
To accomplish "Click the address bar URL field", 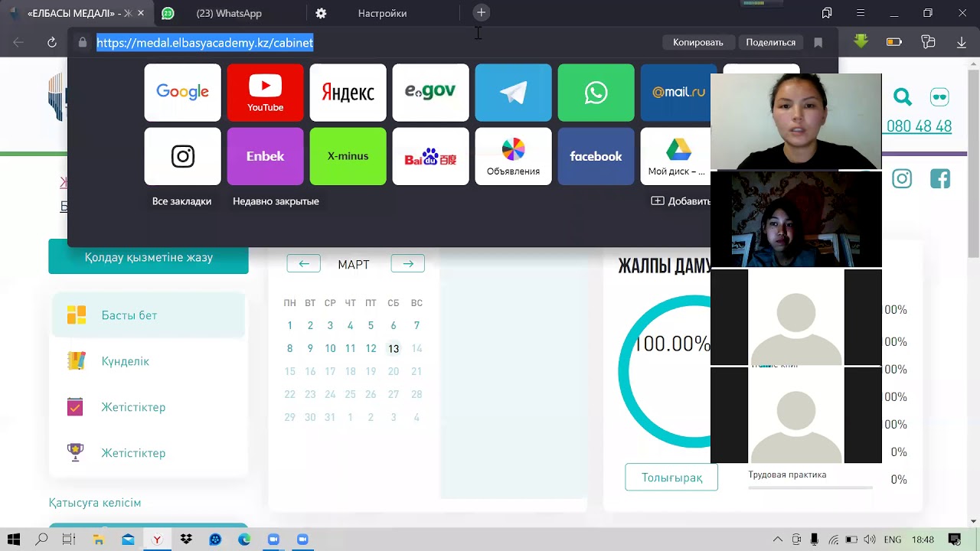I will click(367, 43).
